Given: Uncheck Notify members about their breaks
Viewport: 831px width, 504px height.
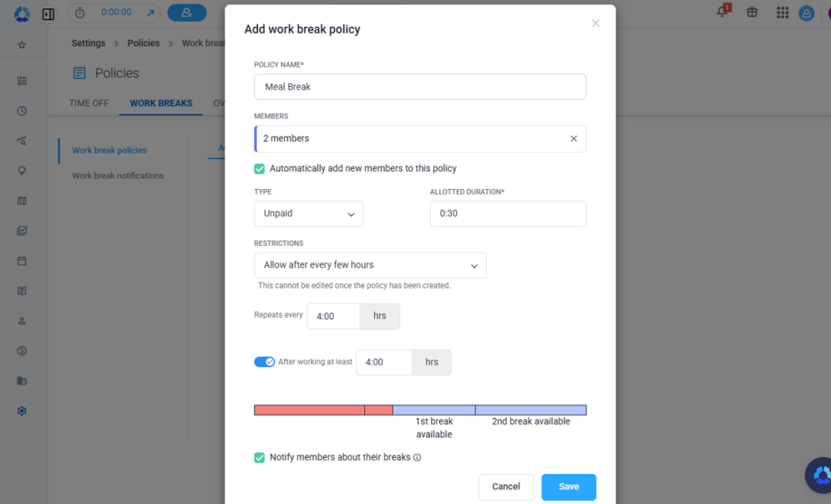Looking at the screenshot, I should coord(259,458).
